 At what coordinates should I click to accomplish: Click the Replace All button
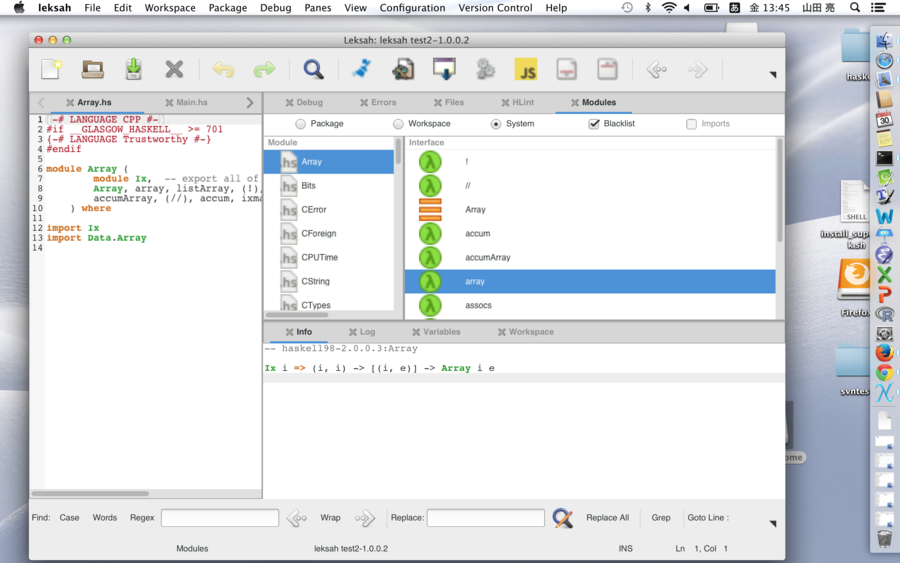tap(607, 518)
